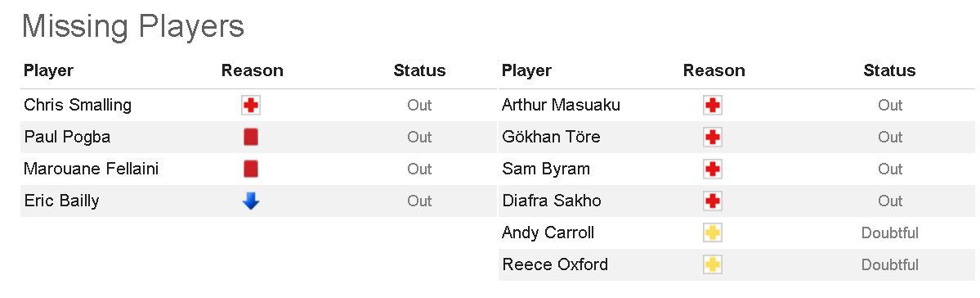
Task: Click Arthur Masuaku's red cross injury icon
Action: click(x=713, y=105)
